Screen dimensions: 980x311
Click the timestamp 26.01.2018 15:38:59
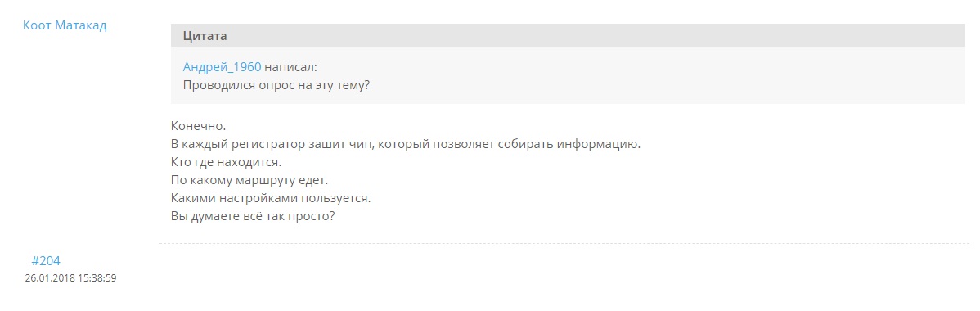pos(70,278)
